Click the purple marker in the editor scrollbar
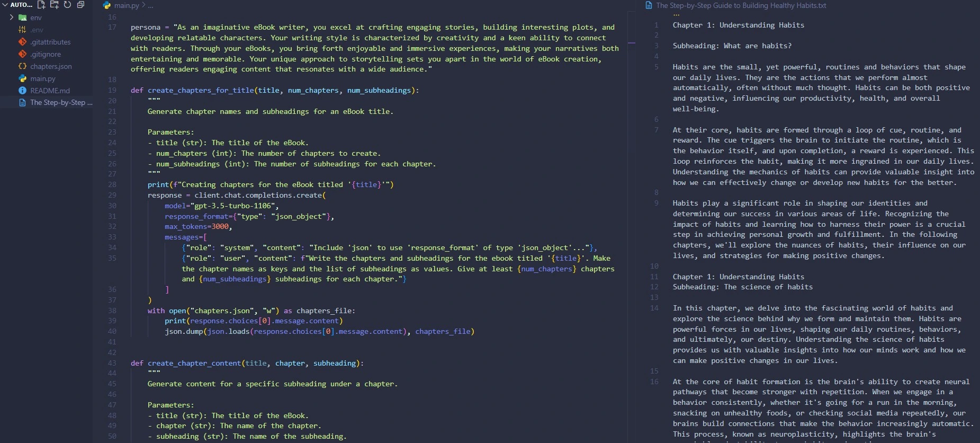The height and width of the screenshot is (443, 980). [x=631, y=42]
